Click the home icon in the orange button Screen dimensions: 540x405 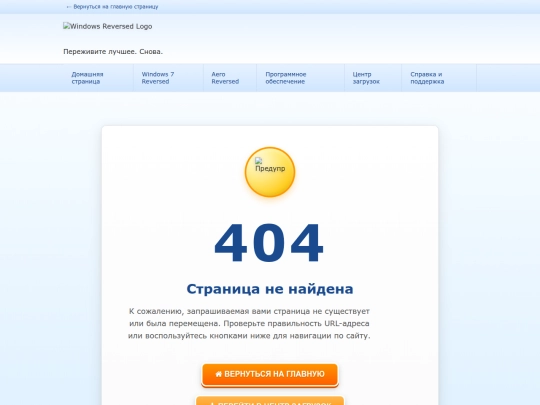tap(218, 374)
